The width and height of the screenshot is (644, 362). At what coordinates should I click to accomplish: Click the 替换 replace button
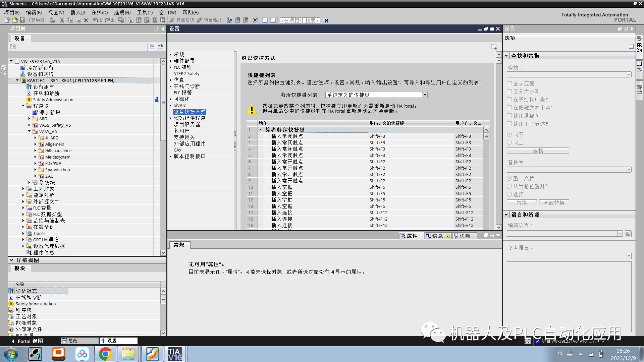(522, 203)
